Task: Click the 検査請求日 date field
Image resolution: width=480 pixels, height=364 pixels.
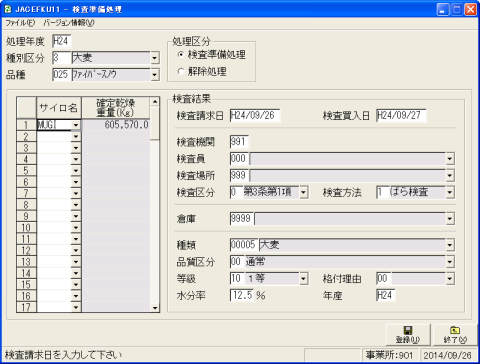Action: pyautogui.click(x=255, y=116)
